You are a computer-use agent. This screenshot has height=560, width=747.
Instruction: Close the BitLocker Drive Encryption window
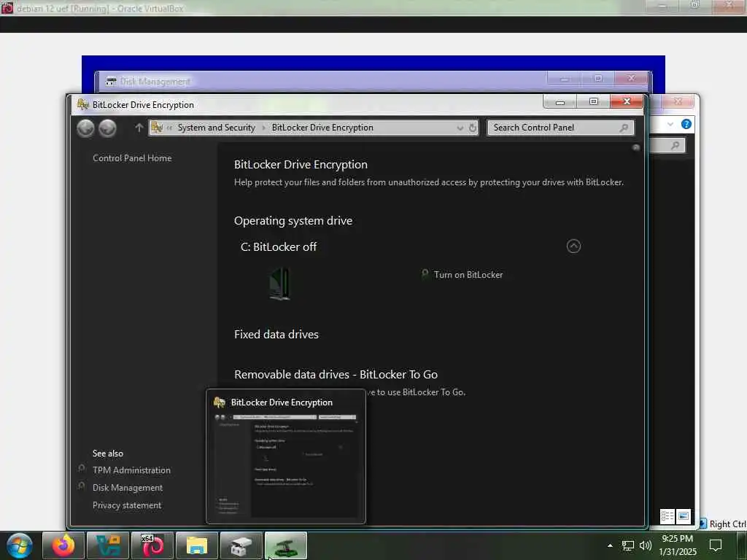pyautogui.click(x=627, y=102)
